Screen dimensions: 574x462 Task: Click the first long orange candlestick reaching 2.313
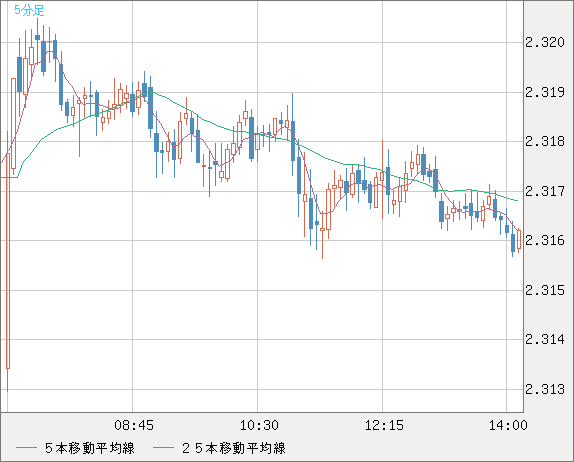8,262
